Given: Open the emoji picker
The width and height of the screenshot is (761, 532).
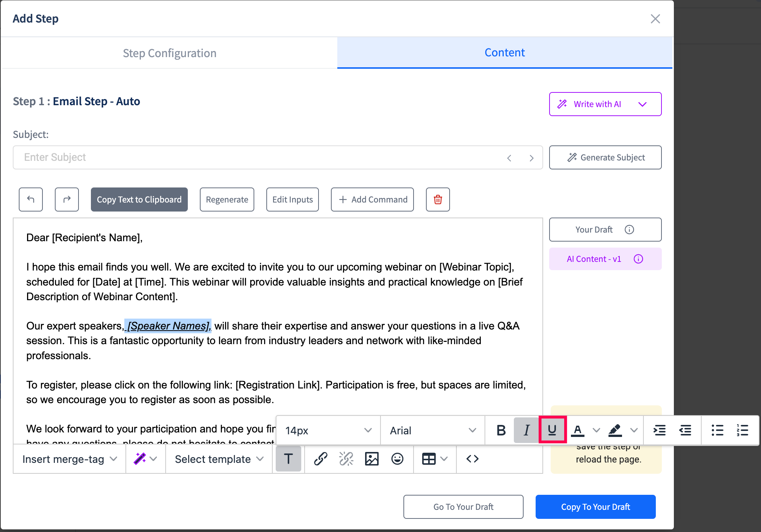Looking at the screenshot, I should click(x=397, y=459).
